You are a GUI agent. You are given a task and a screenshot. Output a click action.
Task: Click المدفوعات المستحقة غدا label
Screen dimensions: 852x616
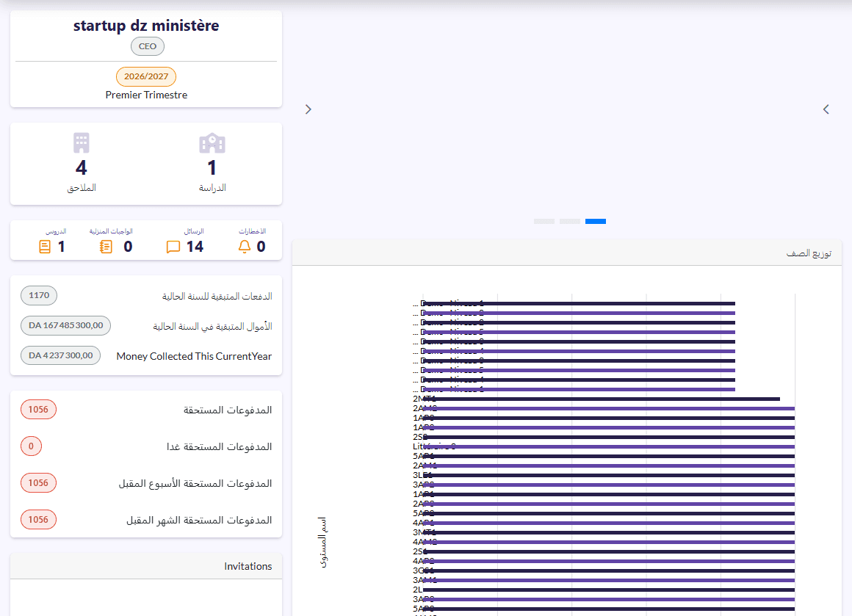point(219,446)
